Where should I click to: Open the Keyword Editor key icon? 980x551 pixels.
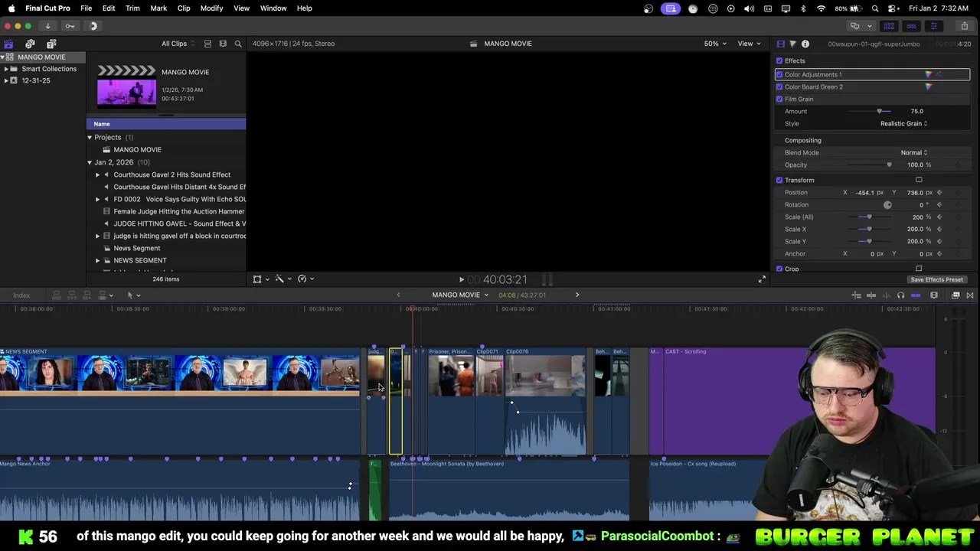70,26
